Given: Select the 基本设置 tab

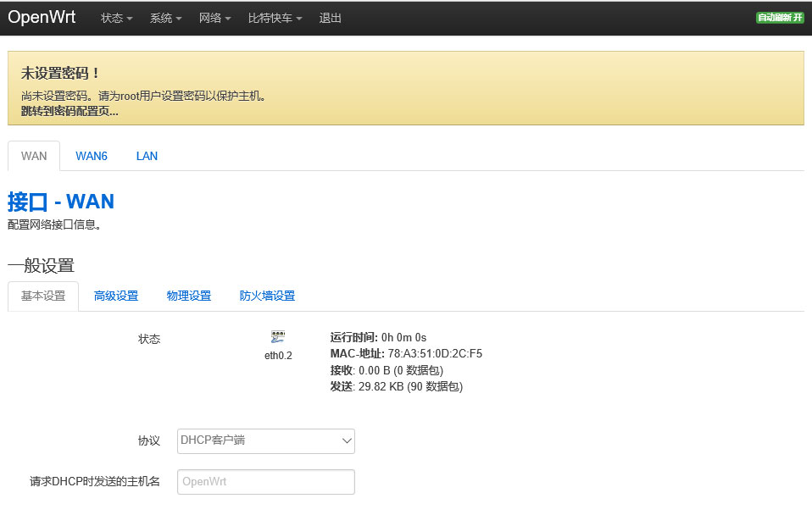Looking at the screenshot, I should pyautogui.click(x=43, y=296).
